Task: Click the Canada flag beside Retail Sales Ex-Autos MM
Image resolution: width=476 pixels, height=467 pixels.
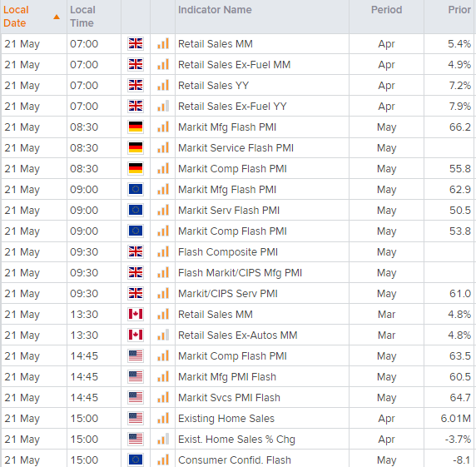Action: coord(136,335)
